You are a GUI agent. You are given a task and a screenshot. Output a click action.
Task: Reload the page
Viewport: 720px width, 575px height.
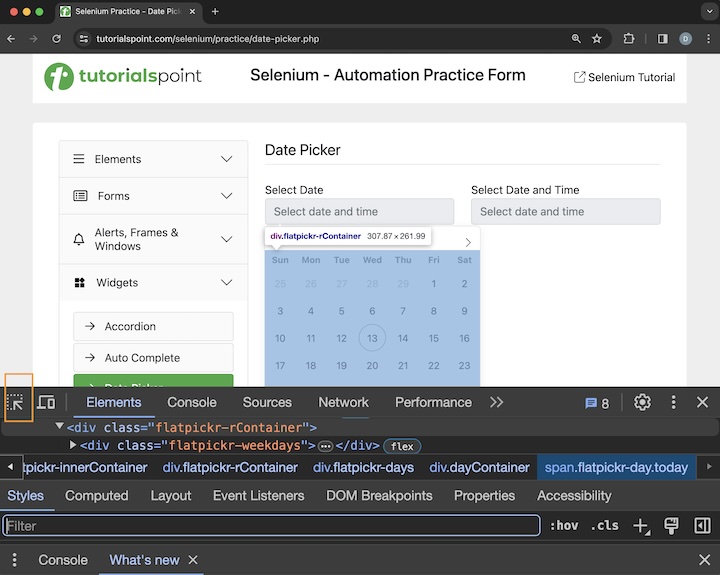click(x=57, y=38)
